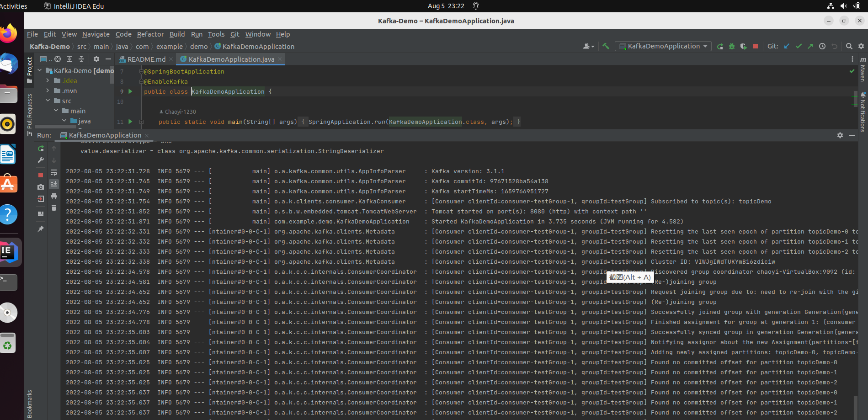Click the Build Project hammer icon
The width and height of the screenshot is (868, 420).
[606, 46]
